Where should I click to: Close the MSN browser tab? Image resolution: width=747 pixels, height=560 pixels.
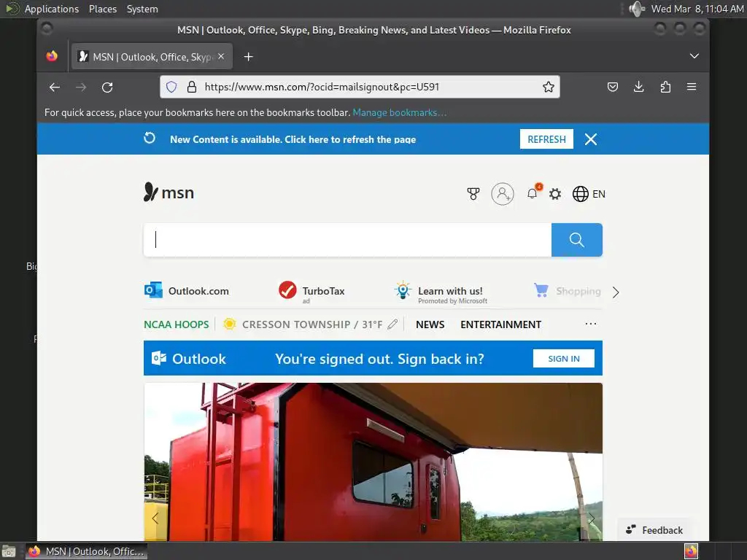point(221,56)
